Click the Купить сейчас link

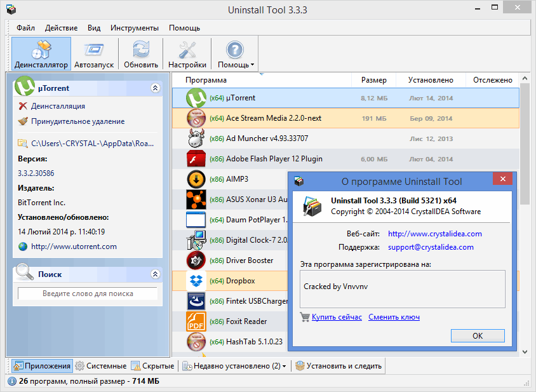[x=337, y=317]
